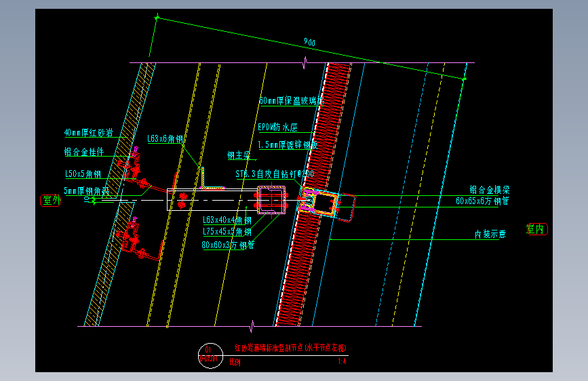Click the '60x65x6方钢管' annotation
Image resolution: width=588 pixels, height=381 pixels.
[483, 201]
